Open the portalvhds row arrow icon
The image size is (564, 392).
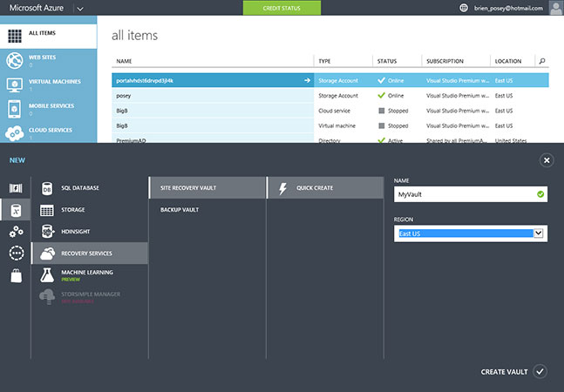[307, 80]
